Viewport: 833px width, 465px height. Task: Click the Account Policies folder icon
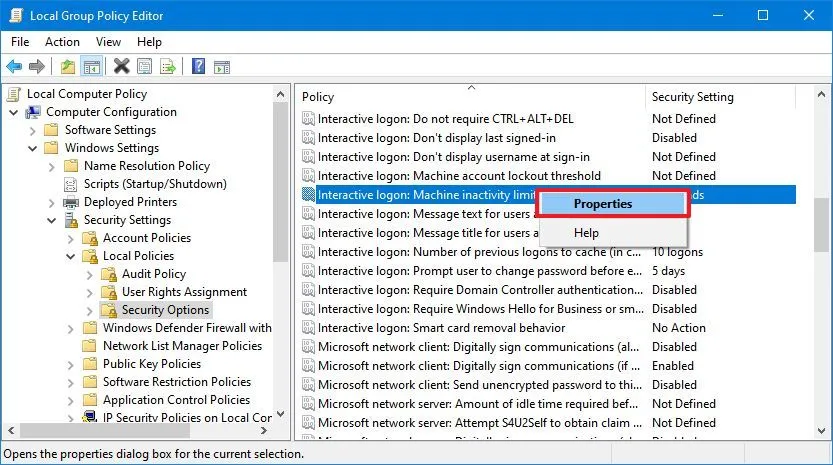90,238
